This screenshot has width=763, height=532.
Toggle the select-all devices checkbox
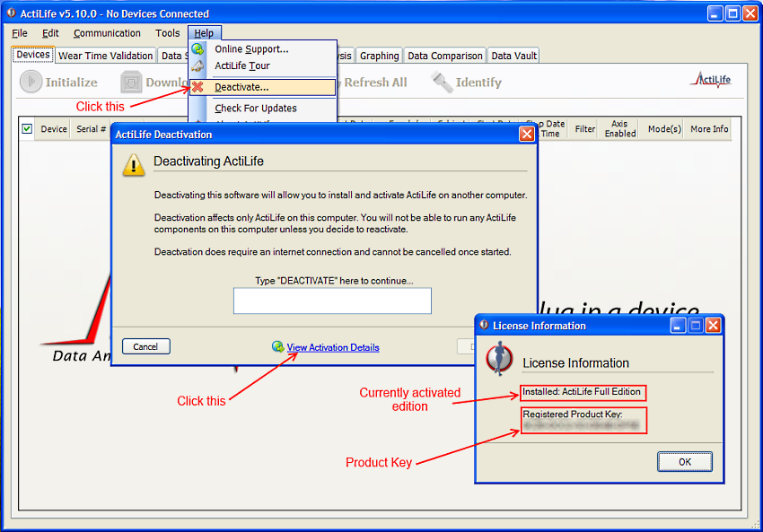[28, 128]
